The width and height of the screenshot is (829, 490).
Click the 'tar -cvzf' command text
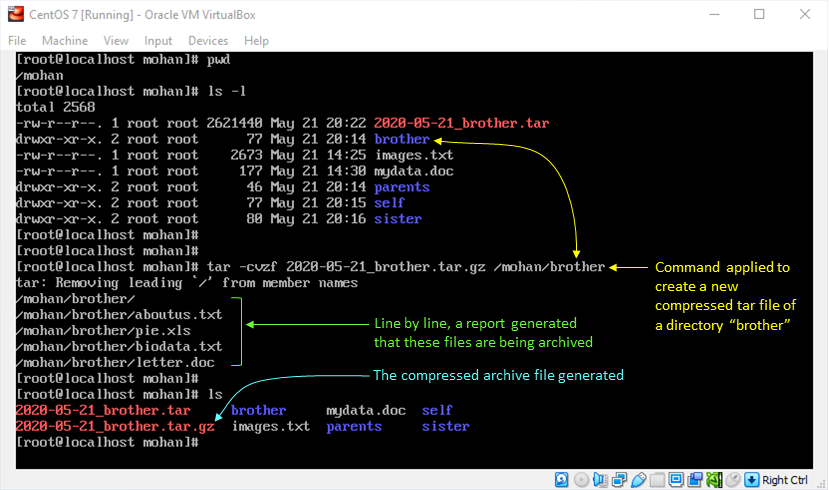pos(242,267)
